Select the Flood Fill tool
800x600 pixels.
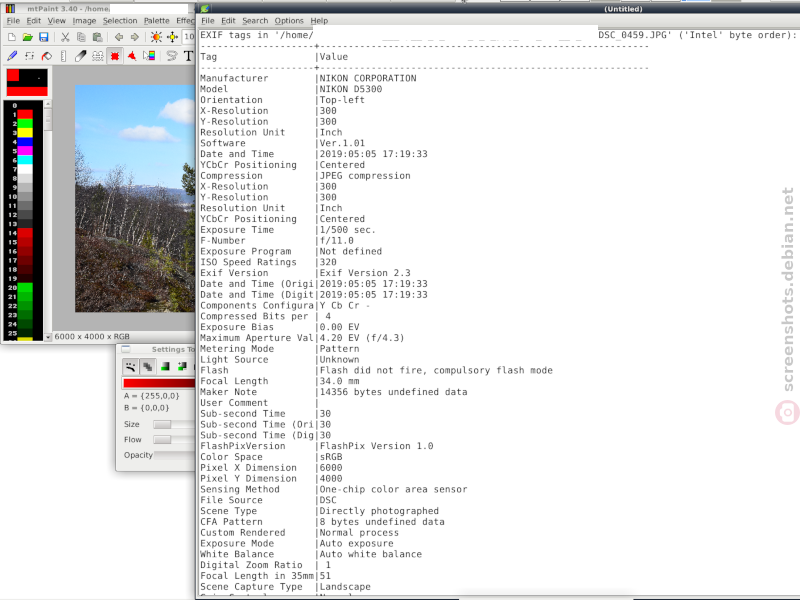(x=46, y=56)
